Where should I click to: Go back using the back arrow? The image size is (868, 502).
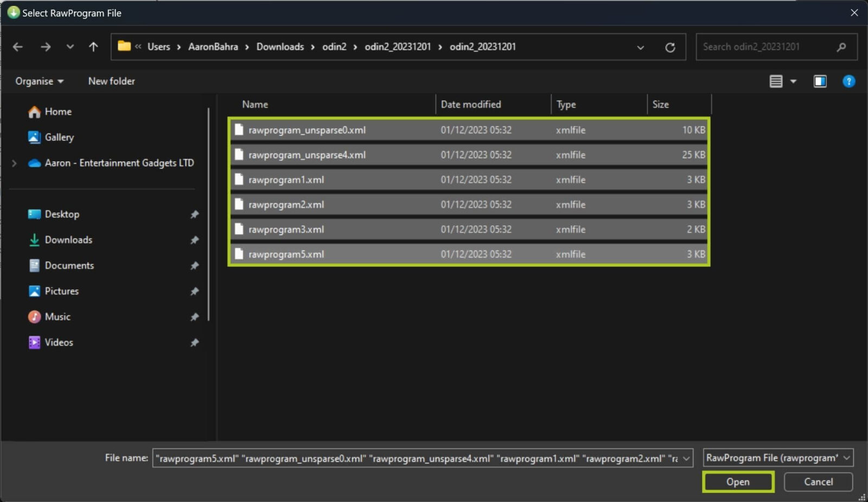click(17, 47)
